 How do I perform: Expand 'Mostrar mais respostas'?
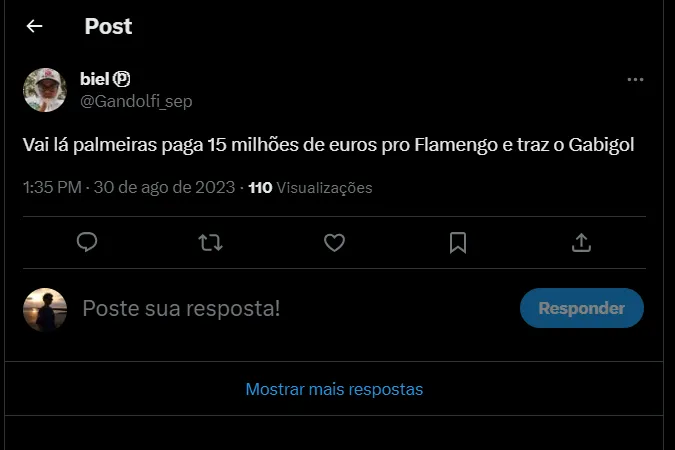click(x=334, y=389)
